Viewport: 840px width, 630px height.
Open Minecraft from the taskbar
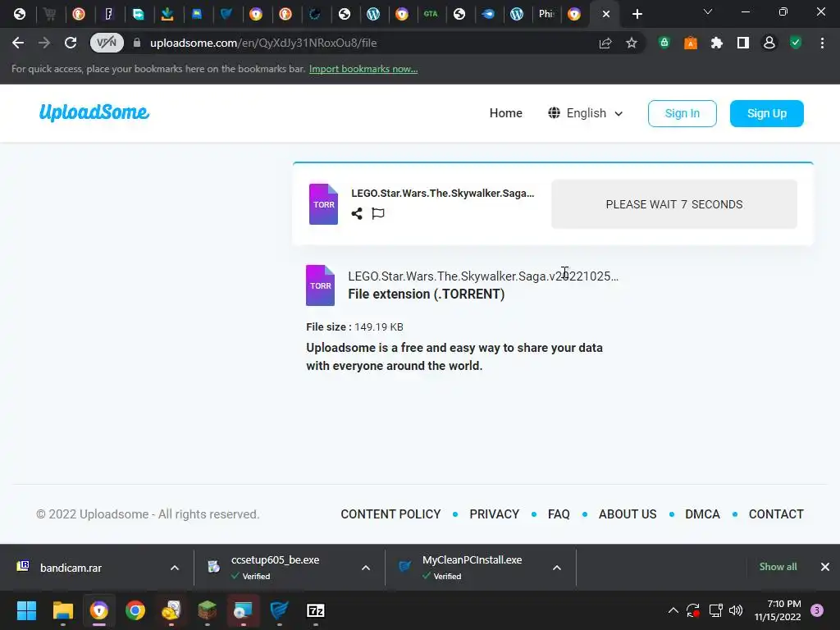(x=207, y=610)
